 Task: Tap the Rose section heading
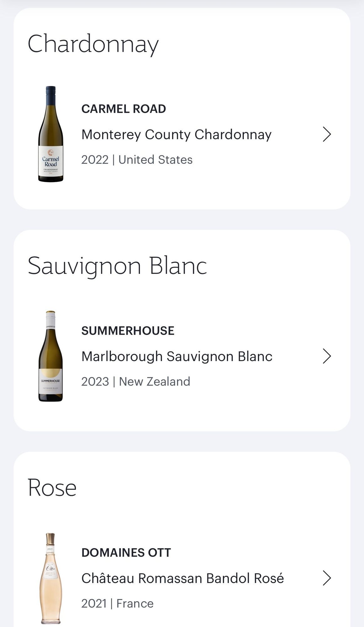click(x=52, y=488)
